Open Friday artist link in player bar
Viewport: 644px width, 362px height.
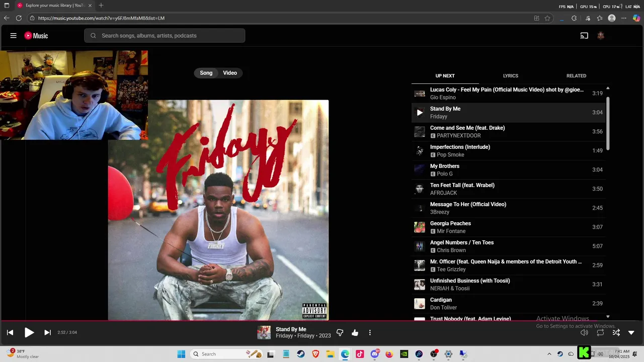coord(284,336)
